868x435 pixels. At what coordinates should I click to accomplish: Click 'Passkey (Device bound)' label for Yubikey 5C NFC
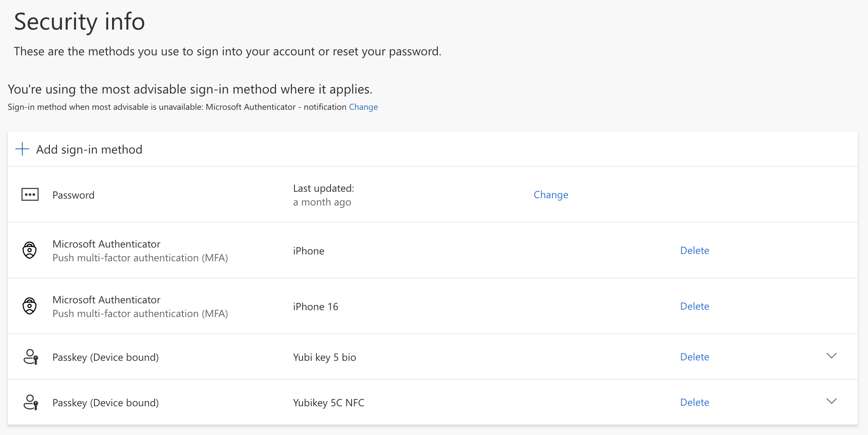pos(106,403)
